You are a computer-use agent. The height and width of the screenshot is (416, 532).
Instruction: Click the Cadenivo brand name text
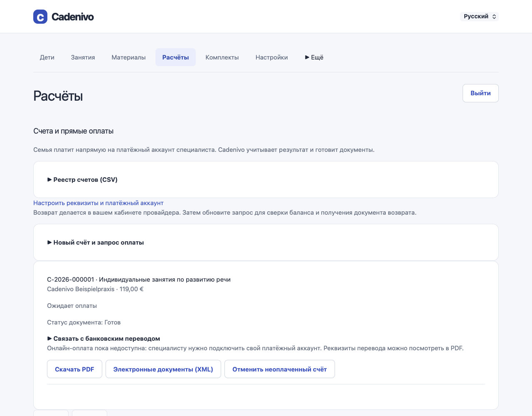(73, 17)
